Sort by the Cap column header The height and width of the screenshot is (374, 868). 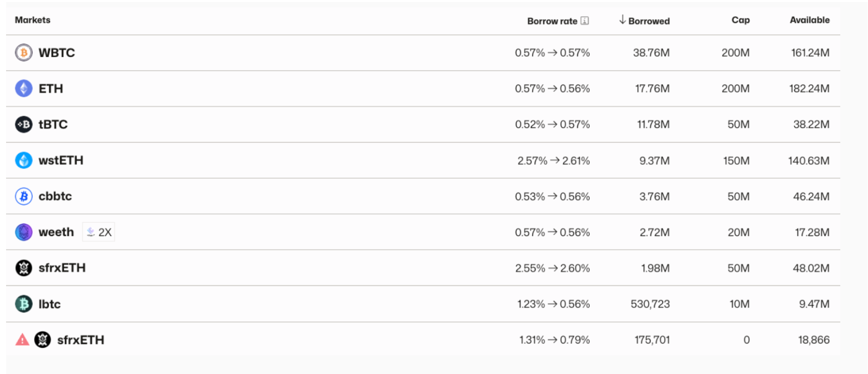coord(740,20)
